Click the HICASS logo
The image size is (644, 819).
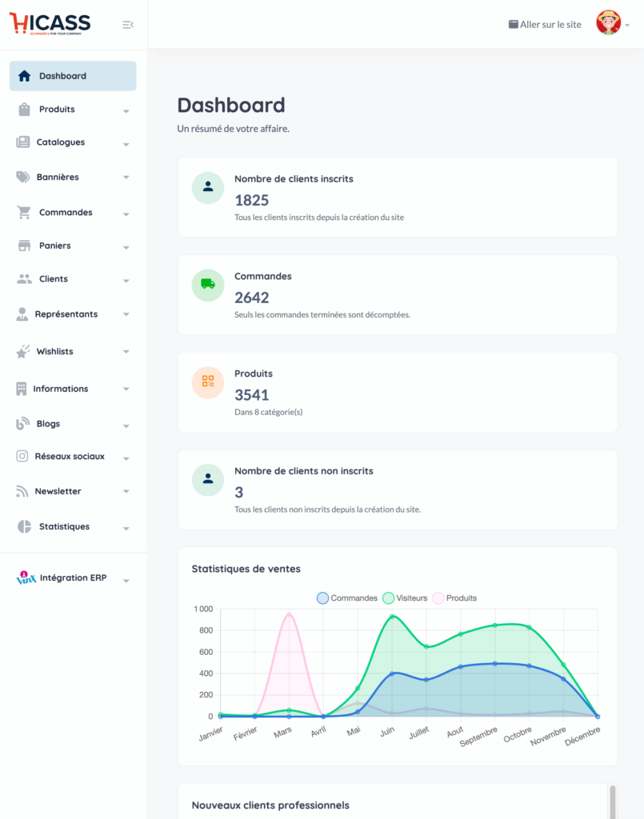click(50, 23)
